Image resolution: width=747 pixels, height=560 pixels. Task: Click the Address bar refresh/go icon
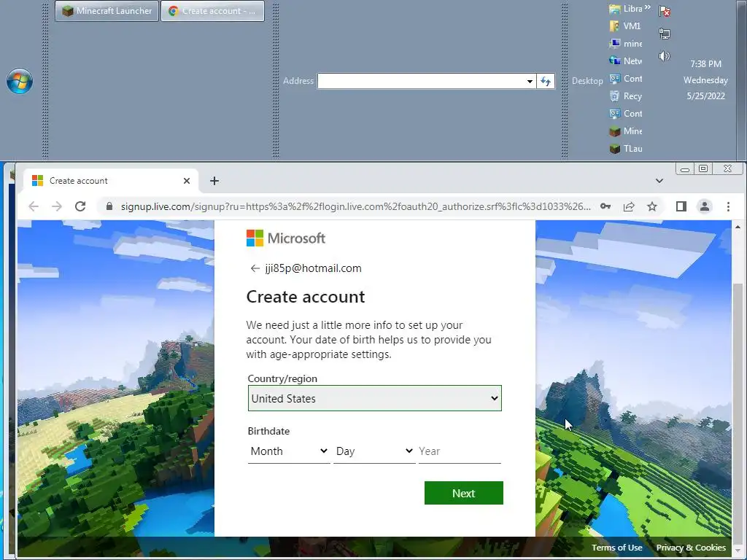[x=546, y=81]
